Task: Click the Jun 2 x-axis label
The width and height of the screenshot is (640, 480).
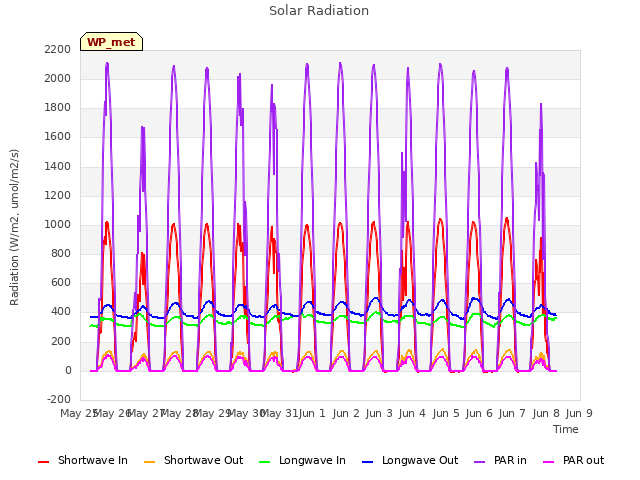Action: tap(346, 413)
